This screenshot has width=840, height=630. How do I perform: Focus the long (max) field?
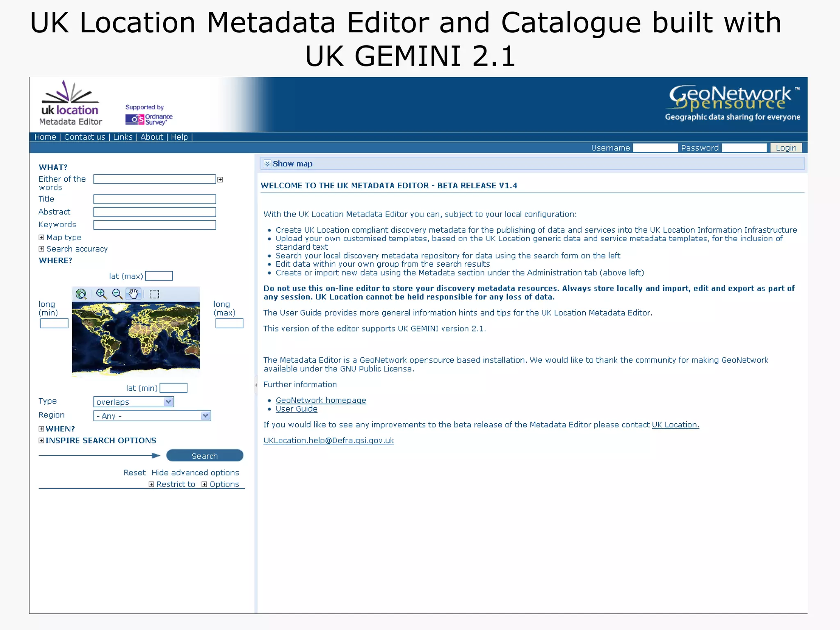[x=229, y=324]
